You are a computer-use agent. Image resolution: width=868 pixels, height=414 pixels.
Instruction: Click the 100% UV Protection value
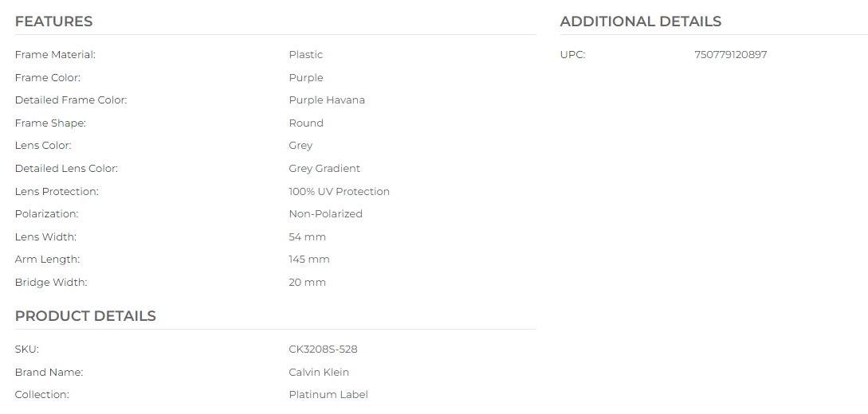pos(340,191)
